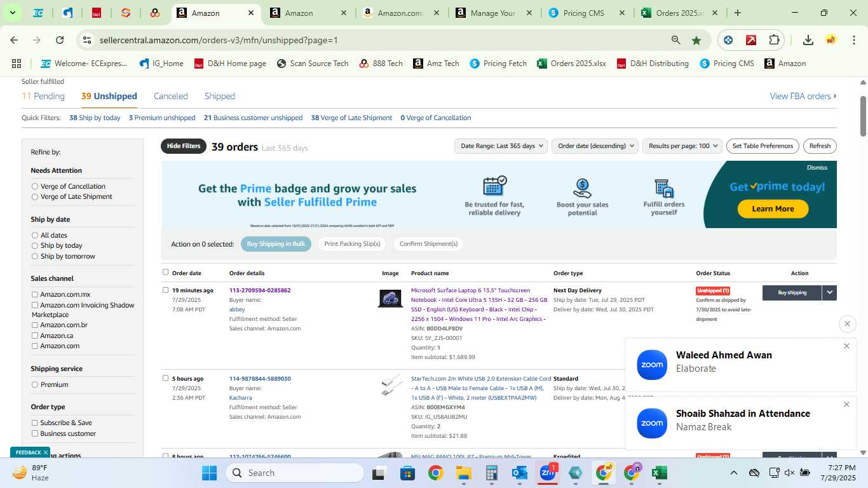This screenshot has height=488, width=868.
Task: Click Learn More on Prime banner
Action: click(773, 208)
